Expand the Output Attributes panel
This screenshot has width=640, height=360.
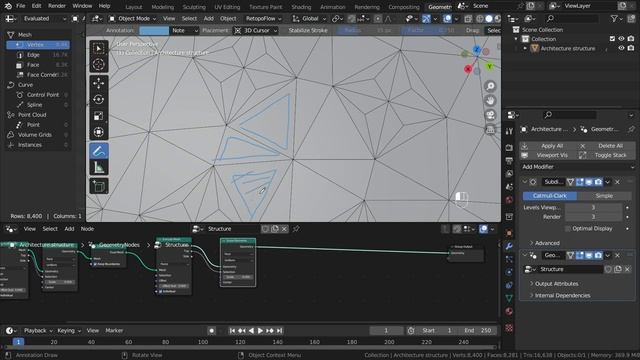(556, 284)
